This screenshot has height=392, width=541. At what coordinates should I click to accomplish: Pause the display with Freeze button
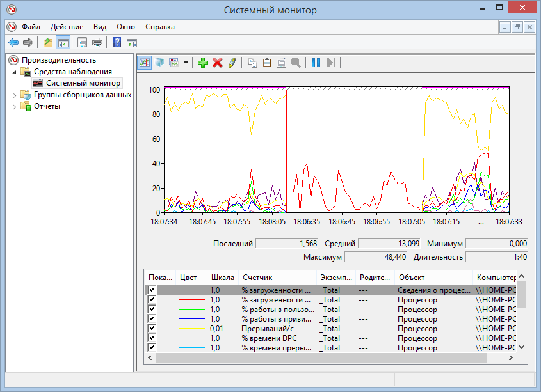coord(316,63)
